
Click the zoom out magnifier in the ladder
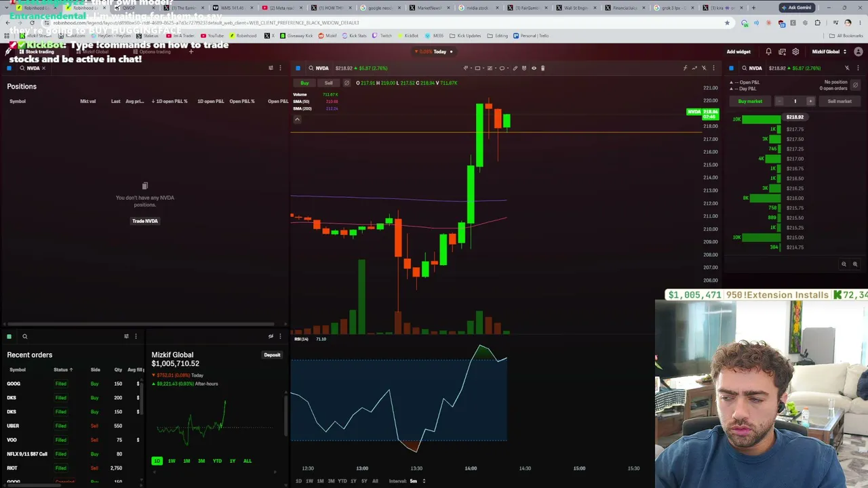844,264
